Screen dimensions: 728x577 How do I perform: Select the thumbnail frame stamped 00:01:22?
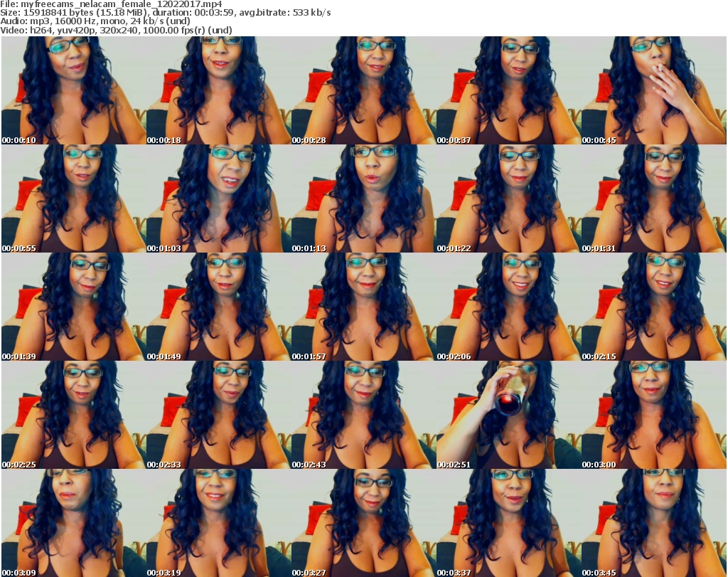509,198
